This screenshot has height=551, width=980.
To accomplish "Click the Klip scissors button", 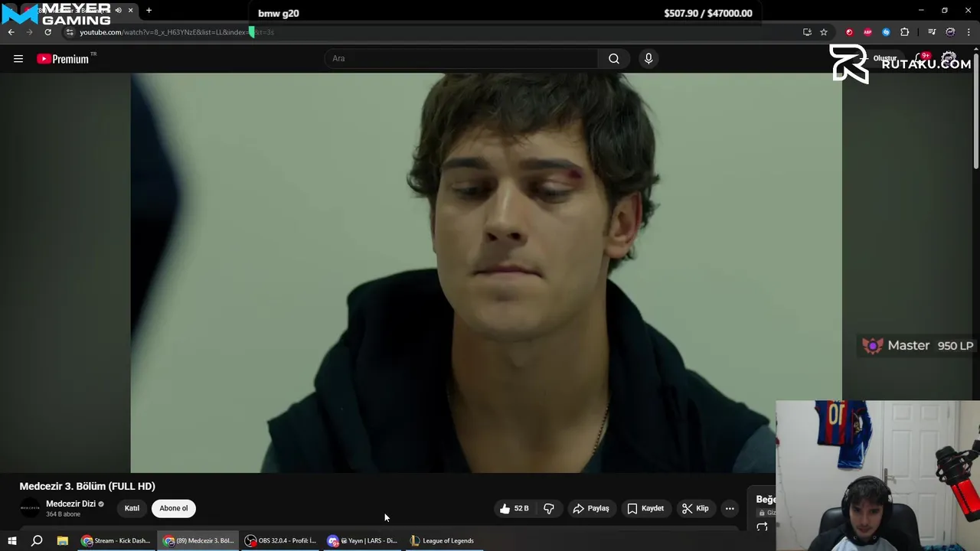I will (695, 508).
